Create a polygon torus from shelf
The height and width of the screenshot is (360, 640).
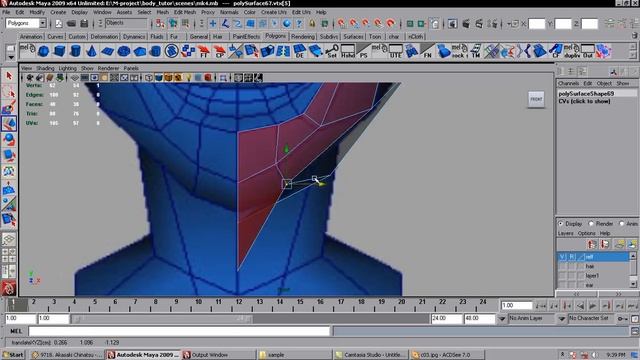[124, 51]
